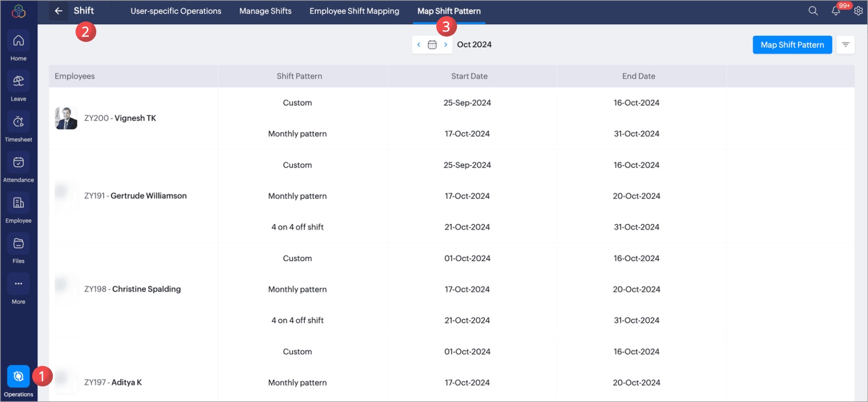Select employee ZY198 - Christine Spalding
This screenshot has height=402, width=868.
133,289
